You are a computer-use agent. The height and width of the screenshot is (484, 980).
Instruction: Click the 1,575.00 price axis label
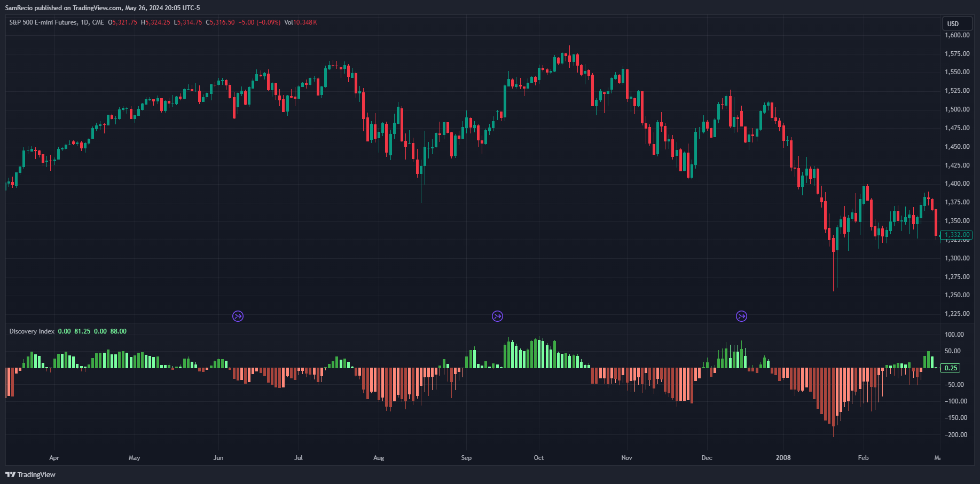pos(957,54)
